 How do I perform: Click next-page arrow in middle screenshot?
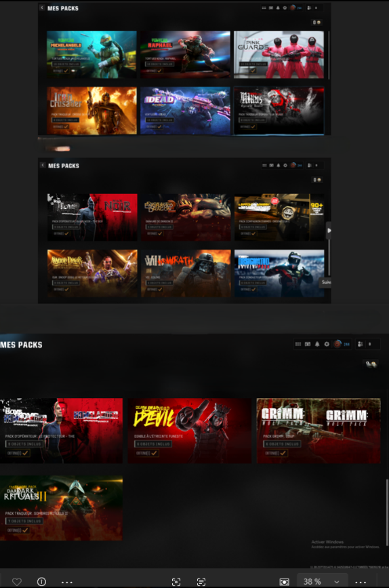click(329, 231)
